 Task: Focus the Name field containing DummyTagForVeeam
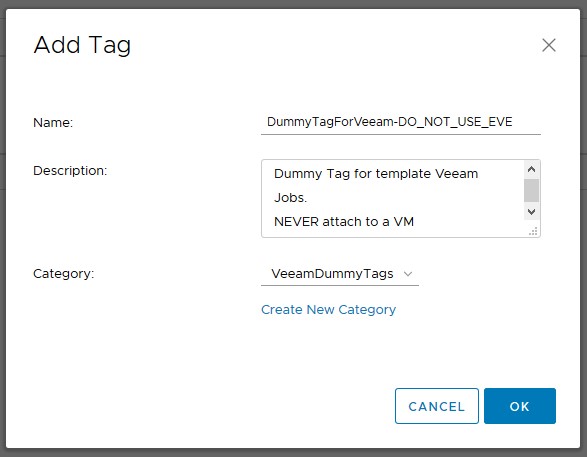coord(401,122)
